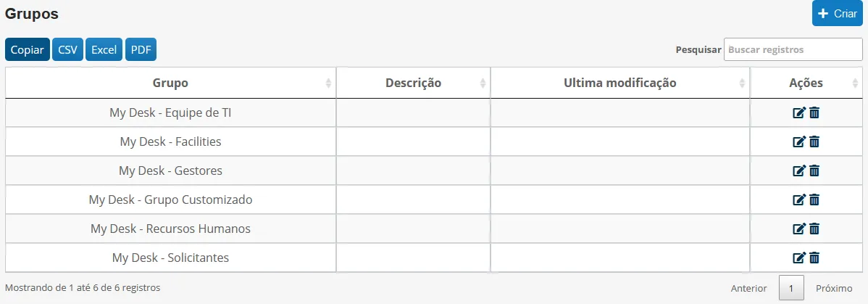This screenshot has width=868, height=304.
Task: Delete the My Desk - Equipe de TI group
Action: coord(814,112)
